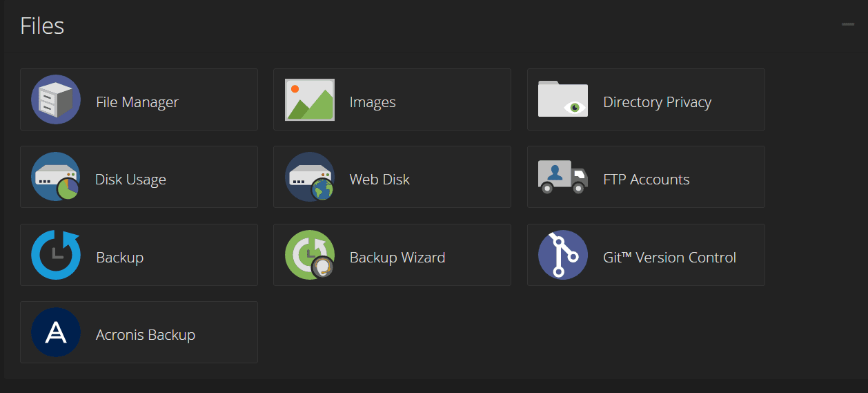Select the Images text label
This screenshot has width=868, height=393.
point(373,102)
